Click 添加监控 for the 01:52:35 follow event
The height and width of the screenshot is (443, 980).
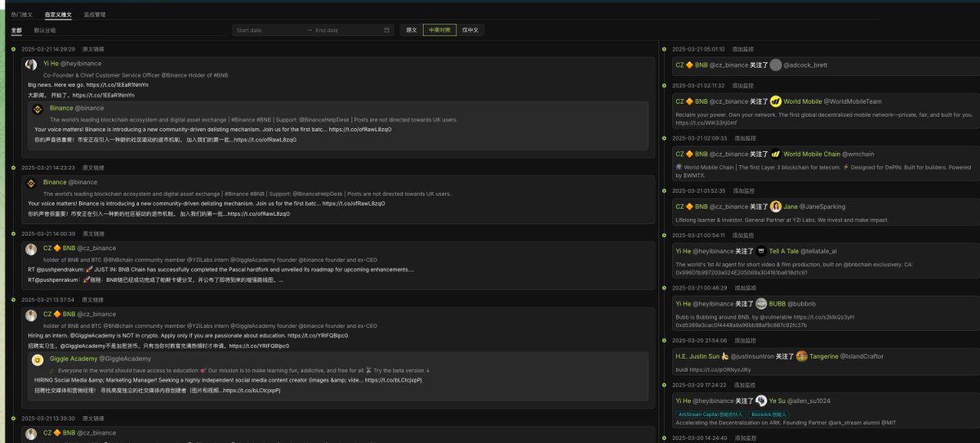pyautogui.click(x=743, y=190)
